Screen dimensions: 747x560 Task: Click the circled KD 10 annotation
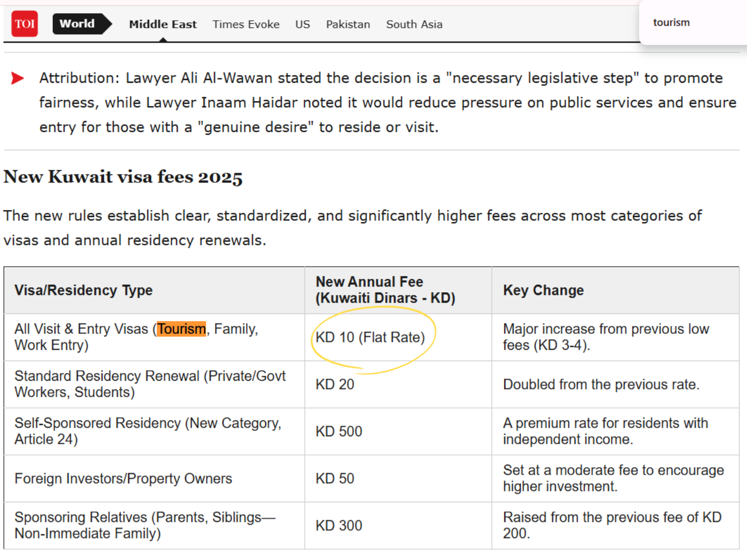pos(372,337)
